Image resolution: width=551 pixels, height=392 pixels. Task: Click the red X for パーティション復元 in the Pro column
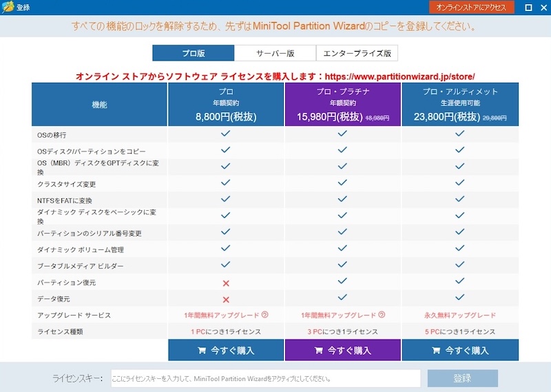pos(226,283)
